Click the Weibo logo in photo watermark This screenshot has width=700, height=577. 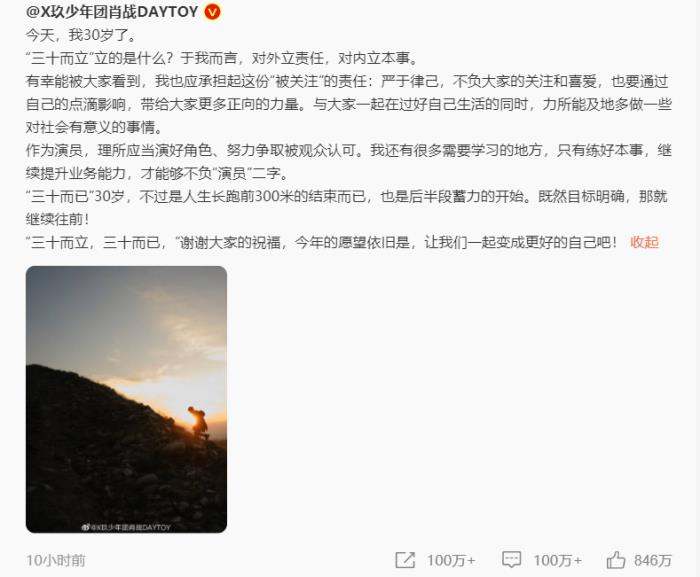(x=85, y=527)
